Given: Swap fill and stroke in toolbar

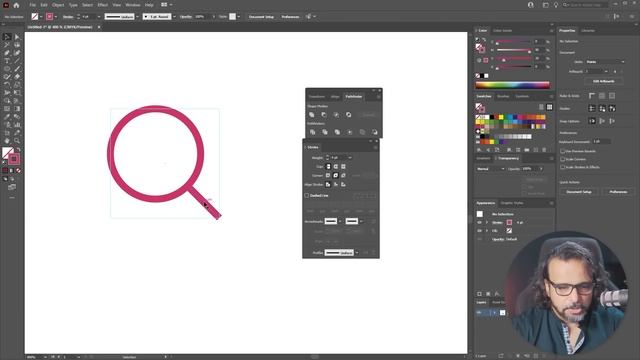Looking at the screenshot, I should click(x=18, y=150).
